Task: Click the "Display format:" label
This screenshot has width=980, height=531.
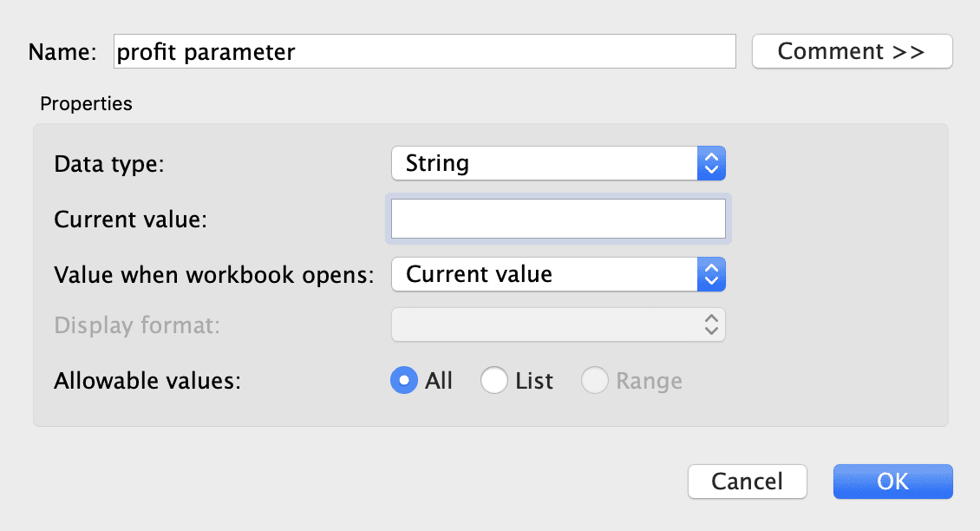Action: click(x=137, y=324)
